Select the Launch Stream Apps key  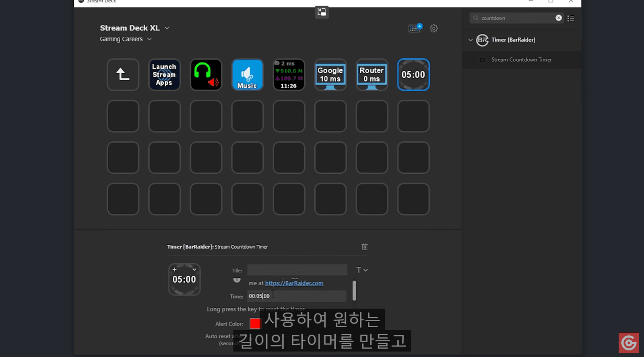(164, 74)
